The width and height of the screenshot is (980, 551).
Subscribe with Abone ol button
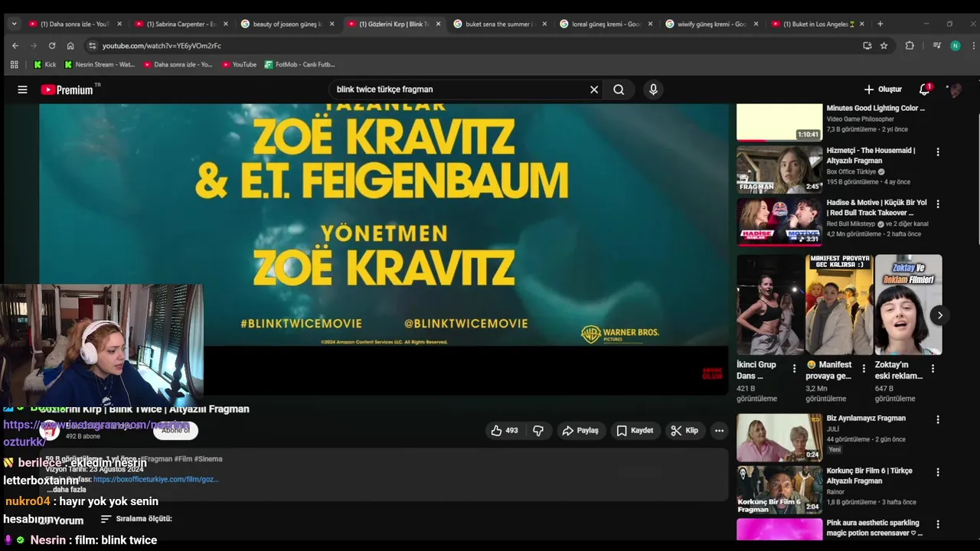tap(175, 430)
